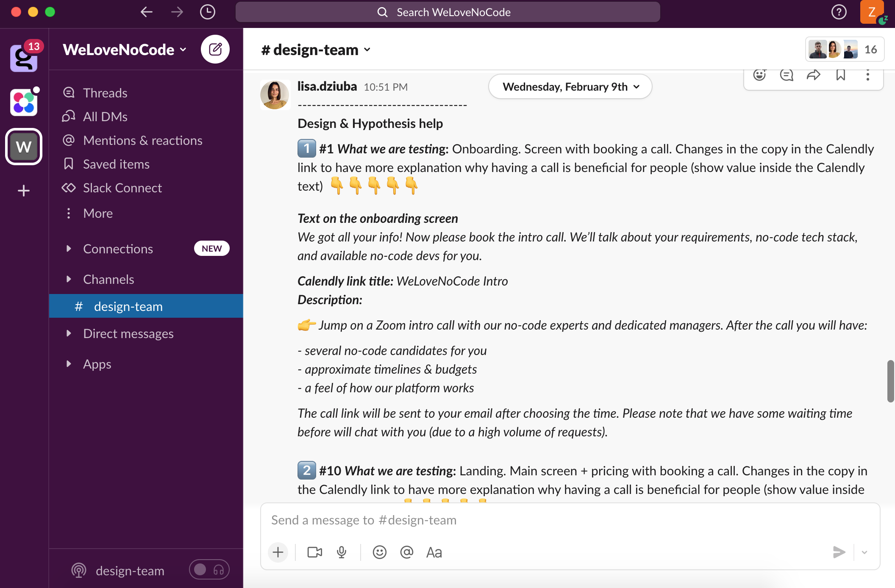Image resolution: width=895 pixels, height=588 pixels.
Task: Add a workspace with the plus icon
Action: [24, 191]
